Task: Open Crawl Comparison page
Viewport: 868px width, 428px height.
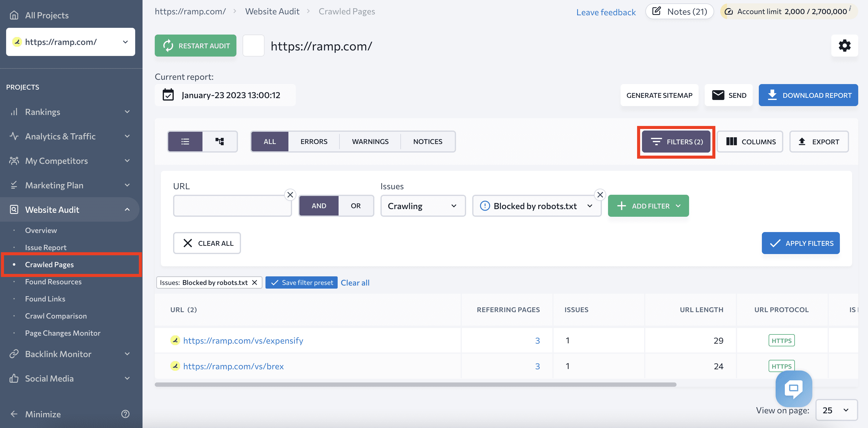Action: [56, 316]
